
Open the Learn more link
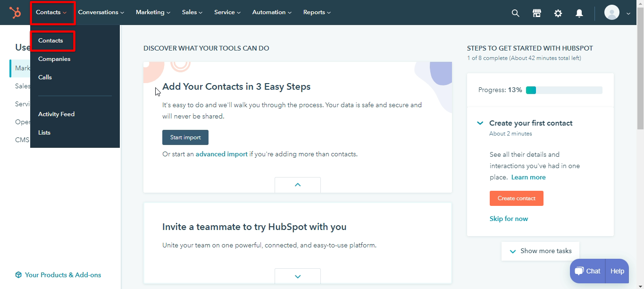tap(528, 177)
